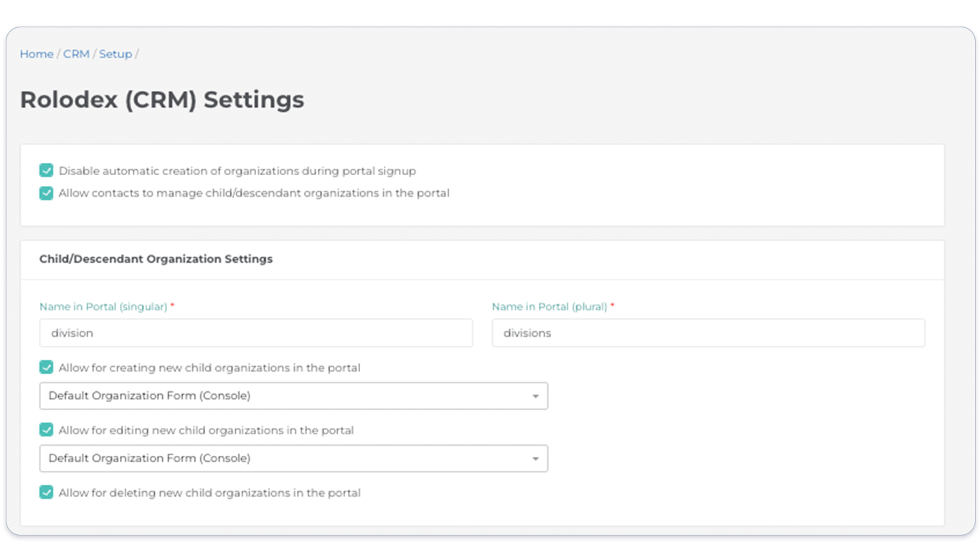The width and height of the screenshot is (980, 560).
Task: Click Child/Descendant Organization Settings section title
Action: pyautogui.click(x=156, y=259)
